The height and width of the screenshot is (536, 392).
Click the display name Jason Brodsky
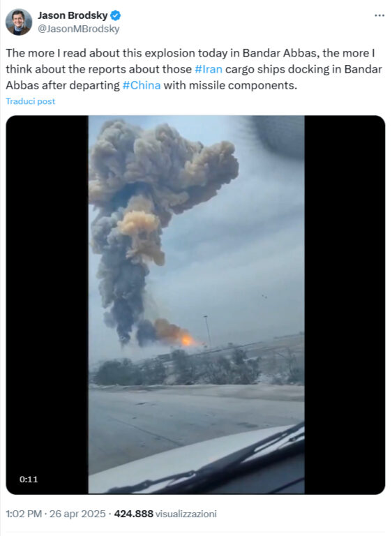point(73,15)
